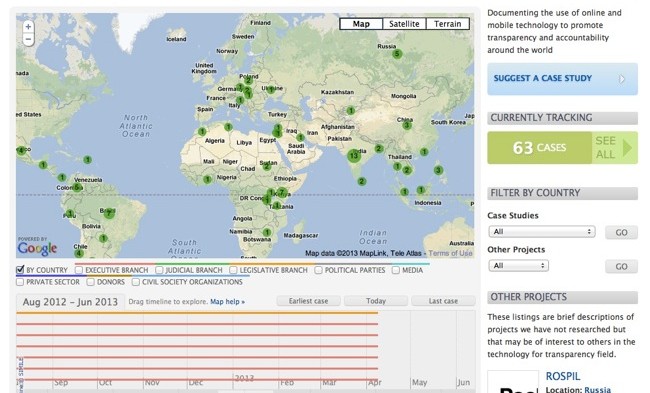This screenshot has height=393, width=650.
Task: Uncheck the By Country checkbox
Action: coord(20,270)
